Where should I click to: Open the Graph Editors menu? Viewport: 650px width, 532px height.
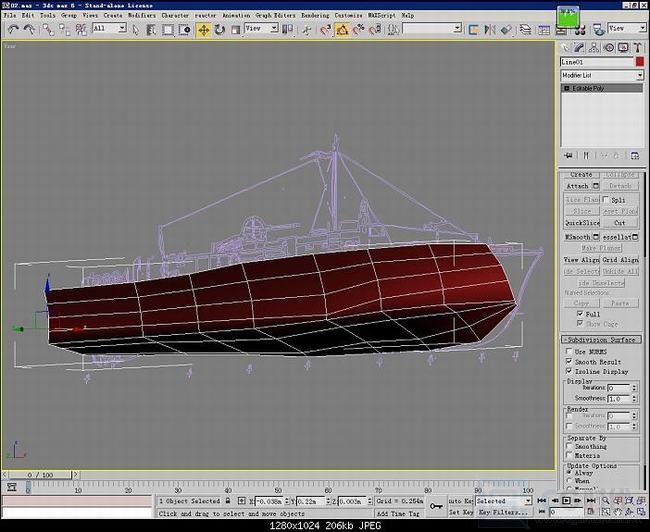275,15
